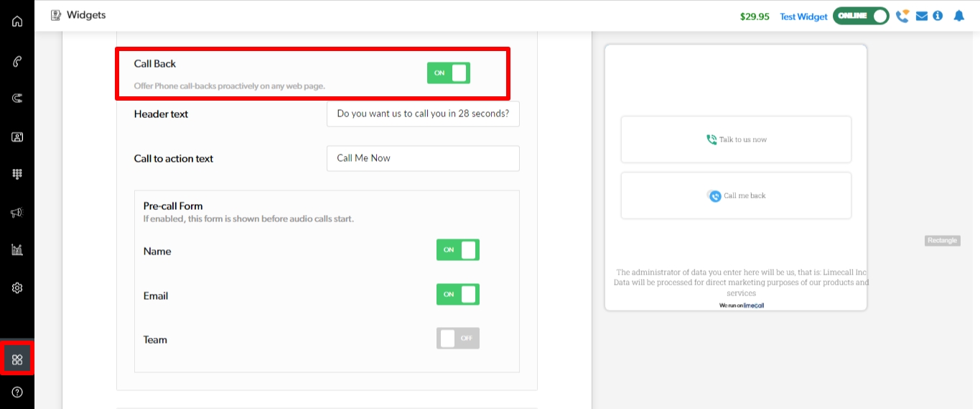Open the envelope mail icon
The image size is (980, 409).
pos(922,16)
